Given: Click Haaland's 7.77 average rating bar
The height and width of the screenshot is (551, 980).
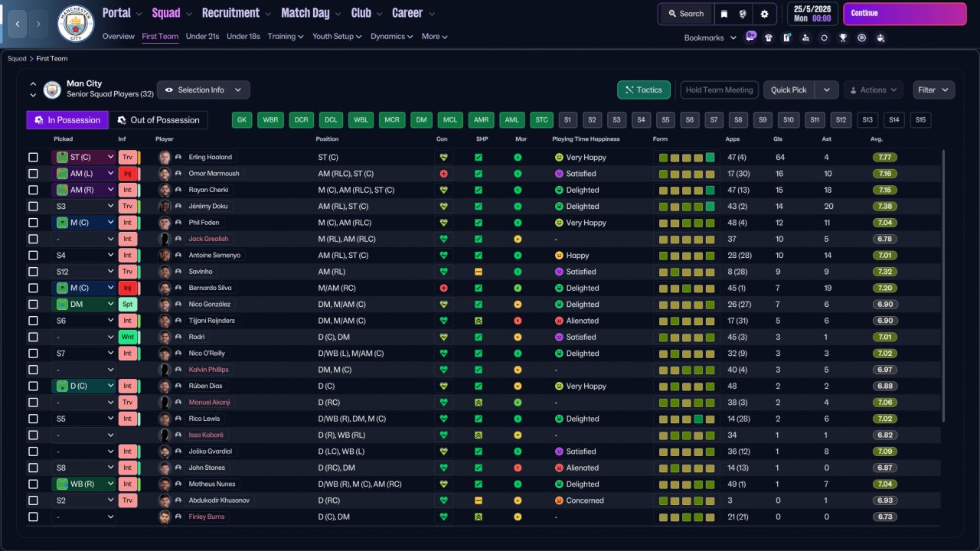Looking at the screenshot, I should pos(884,158).
